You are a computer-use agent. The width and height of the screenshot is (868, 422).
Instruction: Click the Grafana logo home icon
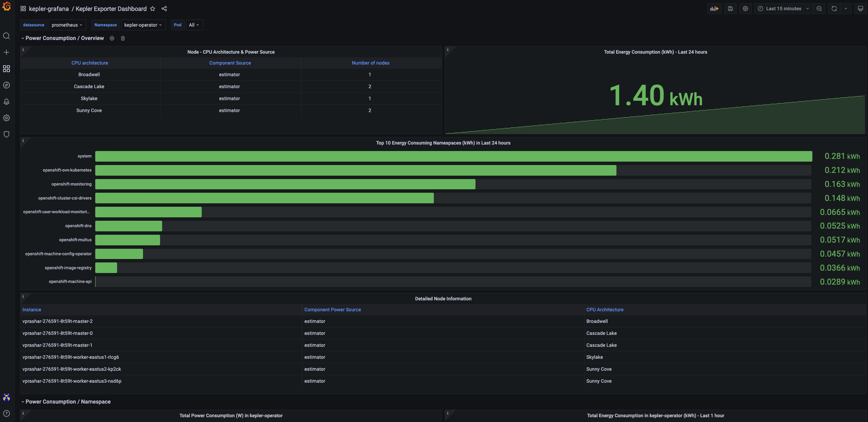(6, 6)
